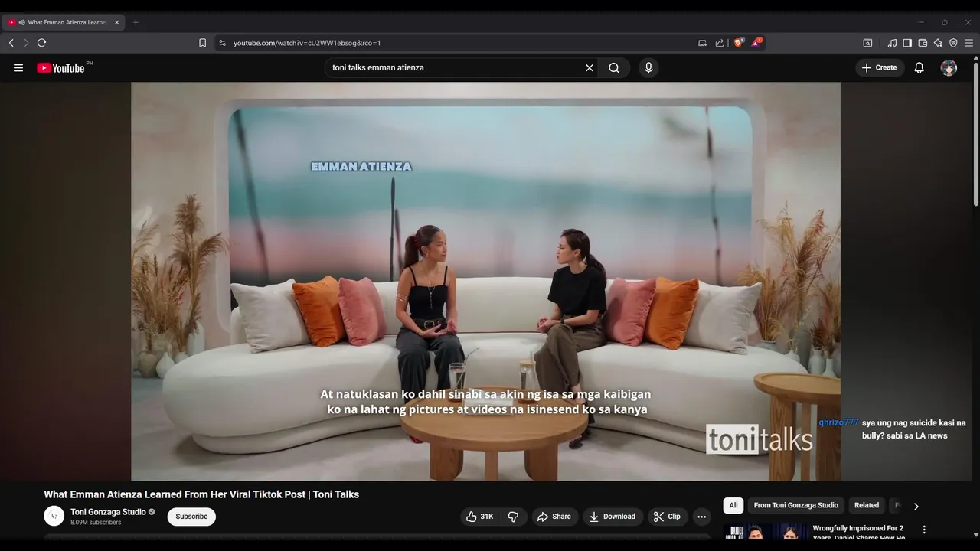The width and height of the screenshot is (980, 551).
Task: Select the All filter chip
Action: (x=733, y=505)
